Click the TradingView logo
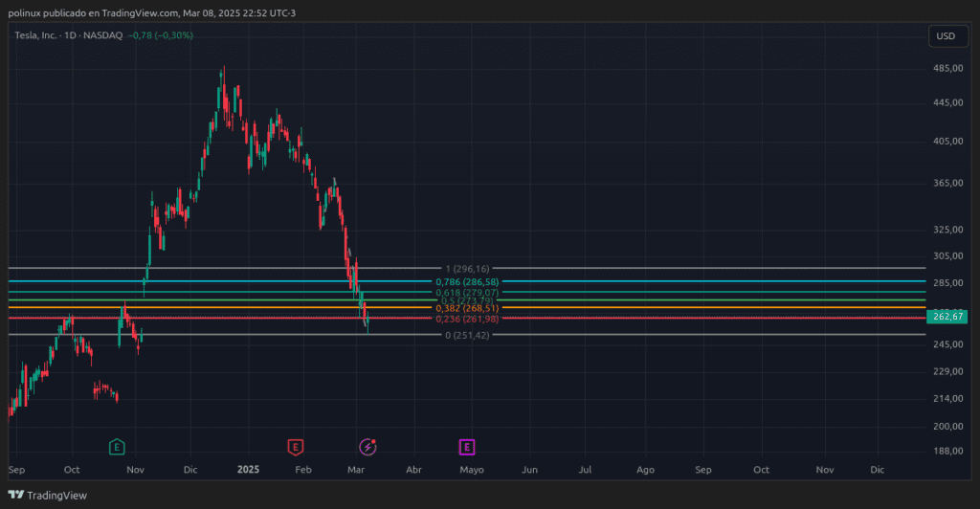 pyautogui.click(x=48, y=496)
